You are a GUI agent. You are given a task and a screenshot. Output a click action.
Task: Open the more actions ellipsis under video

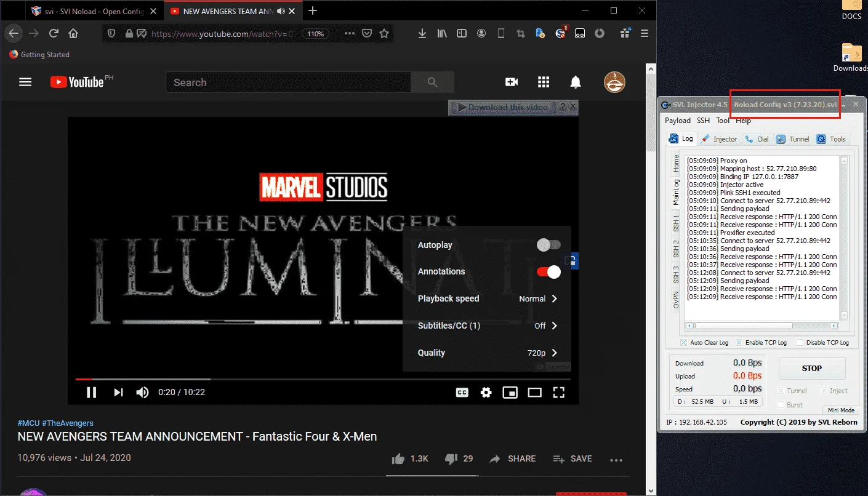pyautogui.click(x=616, y=459)
